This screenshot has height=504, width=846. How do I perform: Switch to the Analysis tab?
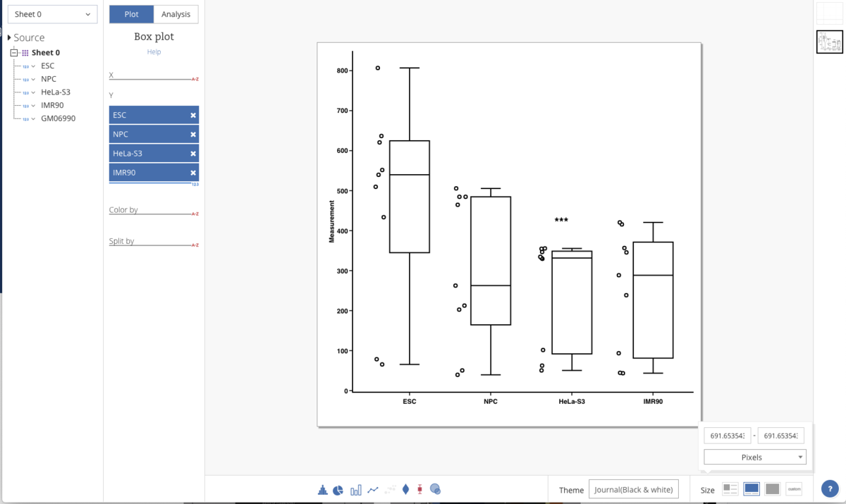pos(176,14)
